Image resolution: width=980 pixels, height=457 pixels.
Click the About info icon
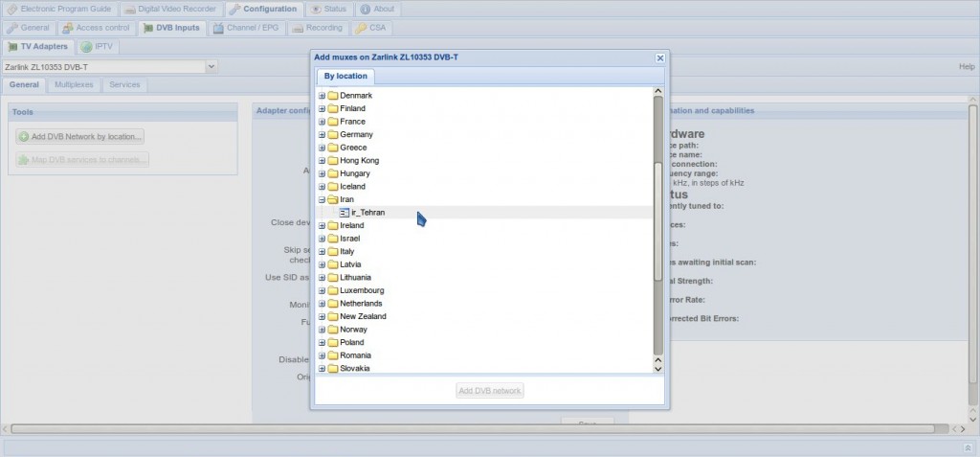(x=365, y=10)
